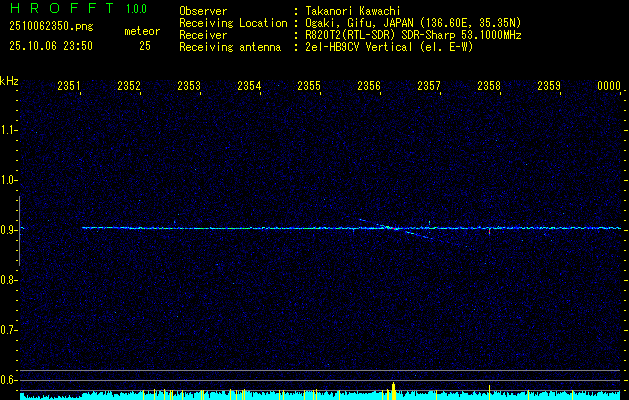Click the 2356 time axis label

point(369,86)
